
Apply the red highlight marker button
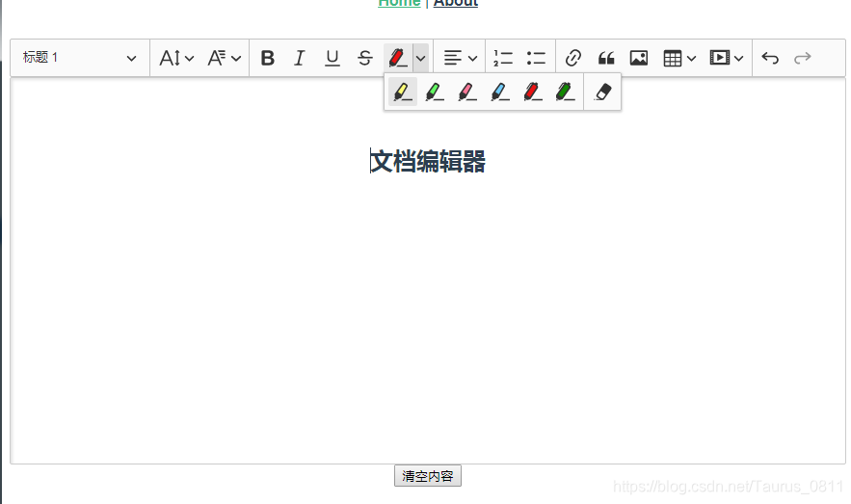398,58
